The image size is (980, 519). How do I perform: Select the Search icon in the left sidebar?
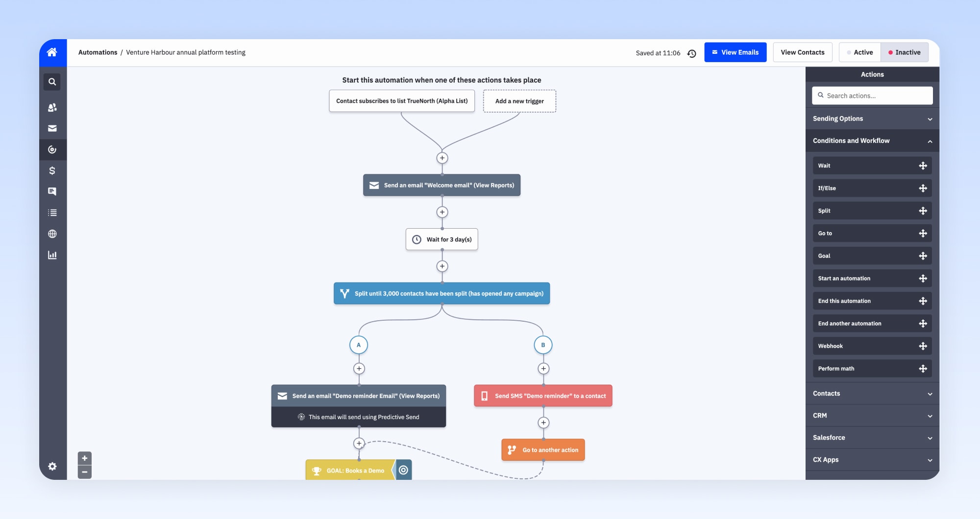52,82
